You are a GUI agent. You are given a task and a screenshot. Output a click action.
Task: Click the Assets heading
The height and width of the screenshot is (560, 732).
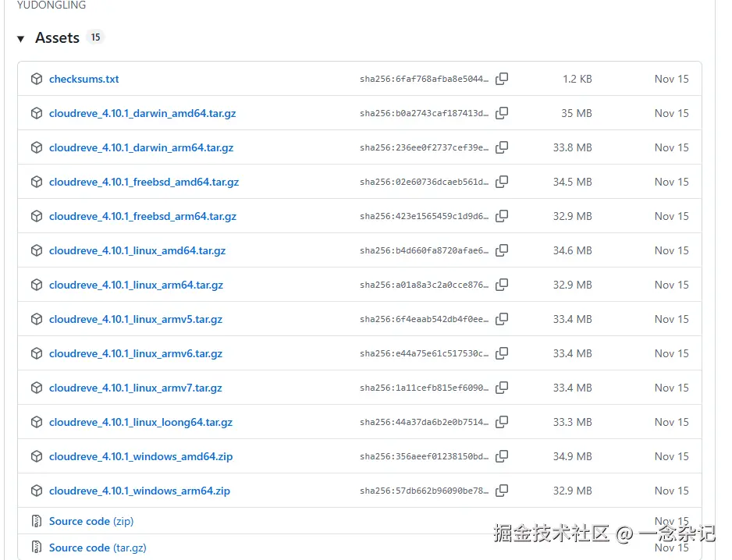point(58,37)
